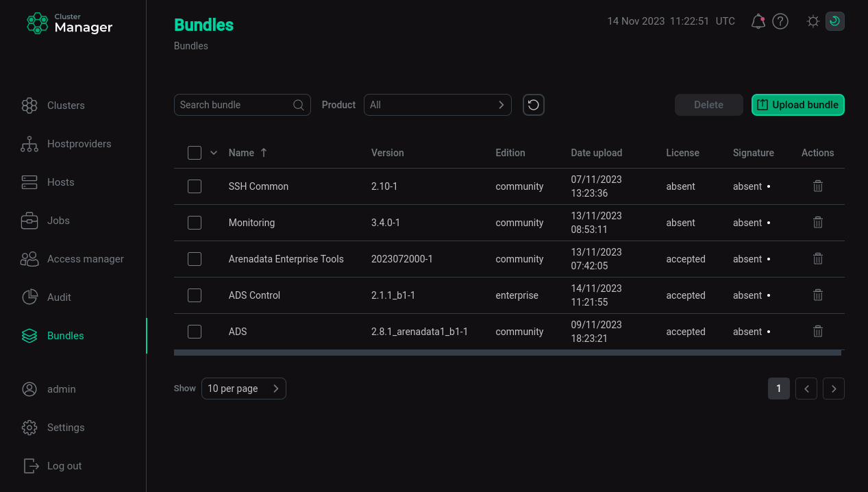This screenshot has width=868, height=492.
Task: Expand selection options chevron beside header checkbox
Action: tap(214, 153)
